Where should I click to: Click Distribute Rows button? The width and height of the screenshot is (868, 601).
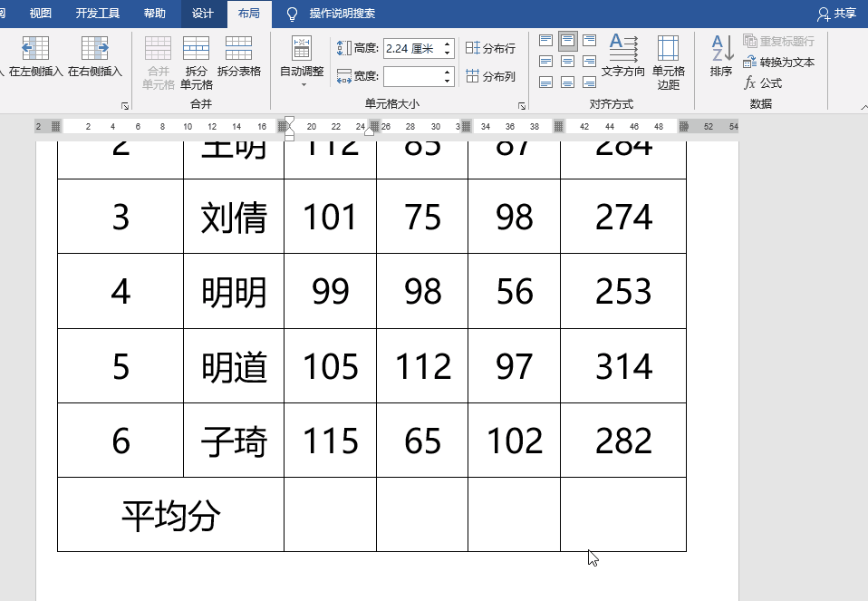coord(490,48)
